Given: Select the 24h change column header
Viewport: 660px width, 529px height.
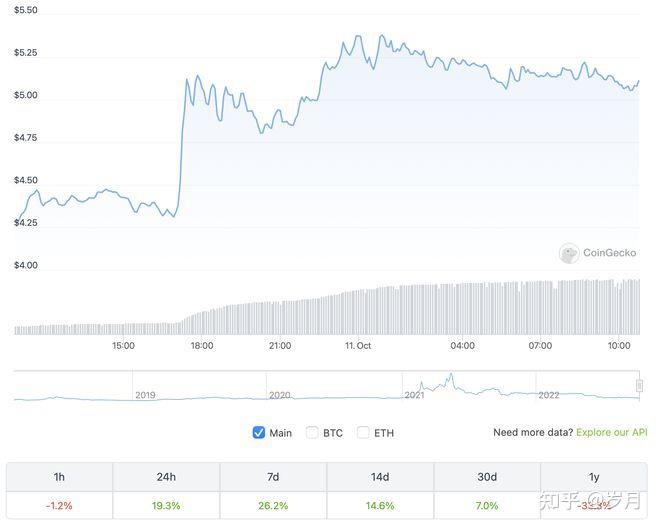Looking at the screenshot, I should [166, 477].
